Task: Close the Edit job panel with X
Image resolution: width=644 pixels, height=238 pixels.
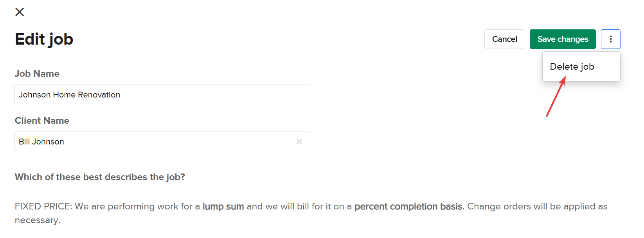Action: tap(20, 12)
